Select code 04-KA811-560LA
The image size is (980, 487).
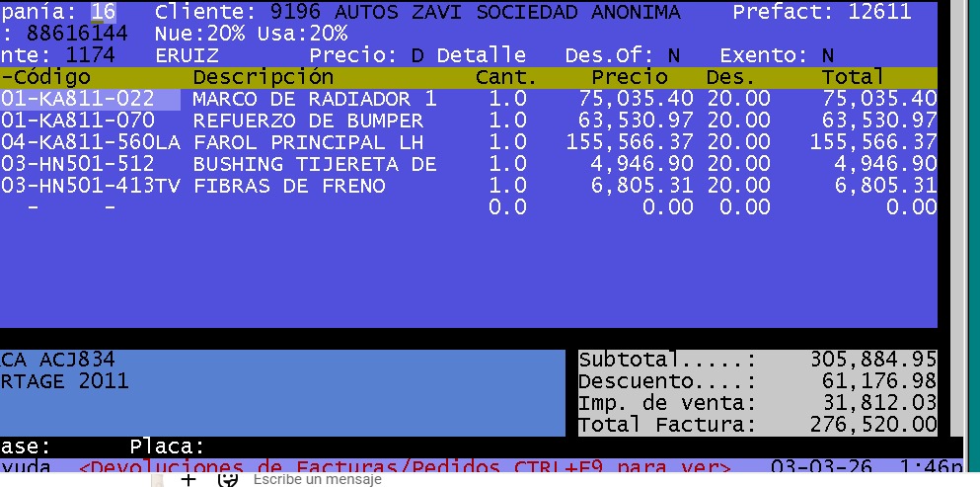(x=91, y=142)
